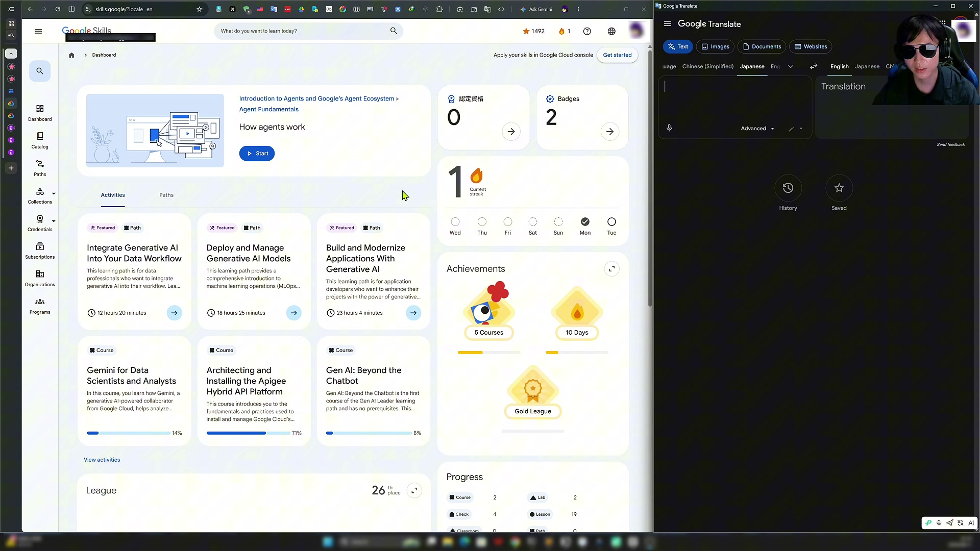Open the certifications arrow button
Image resolution: width=980 pixels, height=551 pixels.
click(x=511, y=132)
